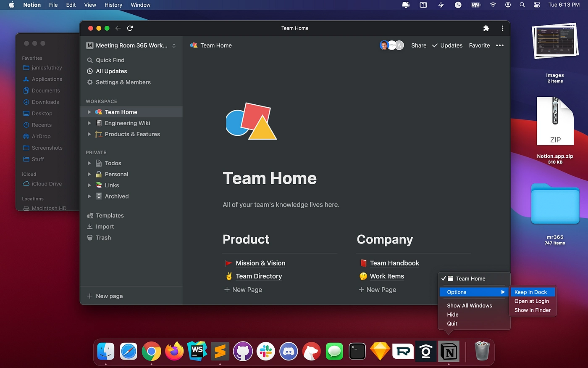Click the Slack icon in the Dock
588x368 pixels.
point(266,351)
